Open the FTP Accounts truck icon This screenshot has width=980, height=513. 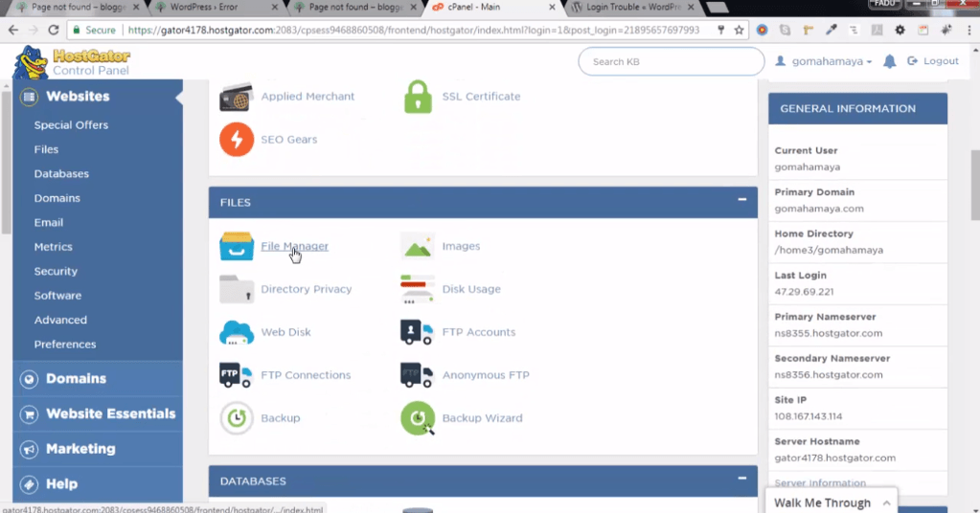417,332
